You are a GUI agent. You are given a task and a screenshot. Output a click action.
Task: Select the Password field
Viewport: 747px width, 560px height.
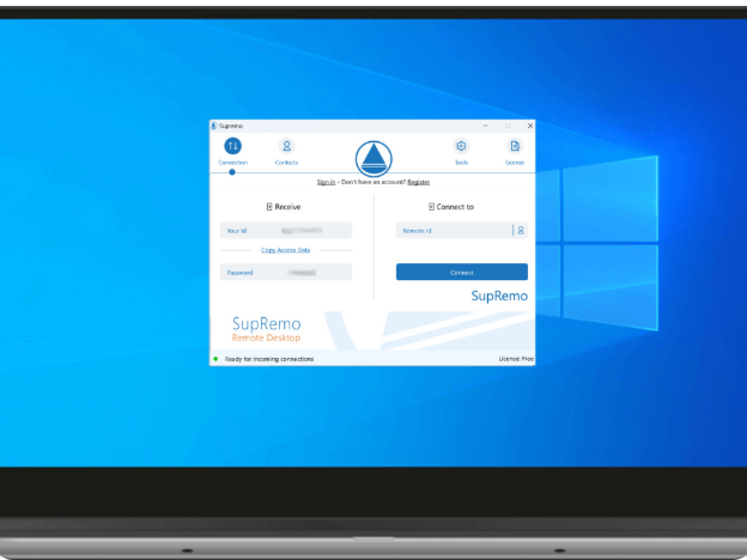[x=286, y=273]
